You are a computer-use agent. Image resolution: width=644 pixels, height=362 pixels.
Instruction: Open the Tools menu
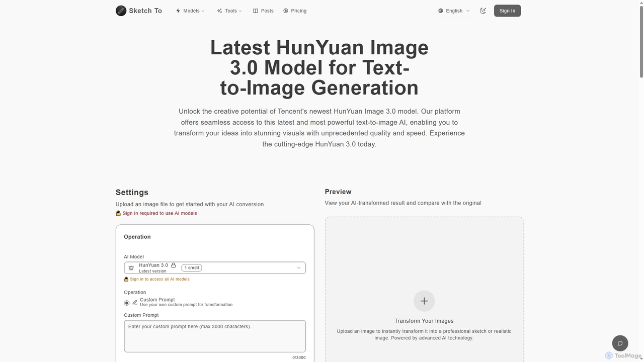[229, 11]
